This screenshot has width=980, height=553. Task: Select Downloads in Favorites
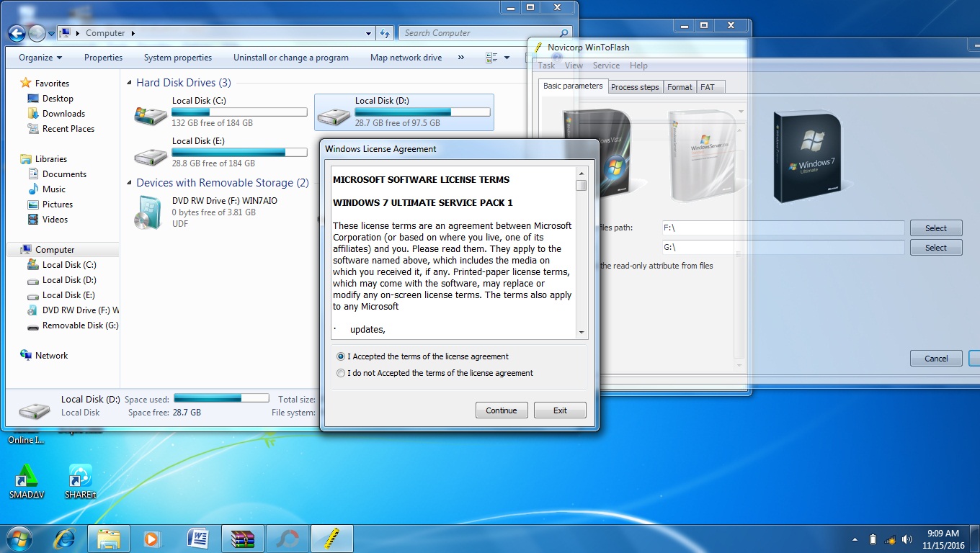[56, 114]
